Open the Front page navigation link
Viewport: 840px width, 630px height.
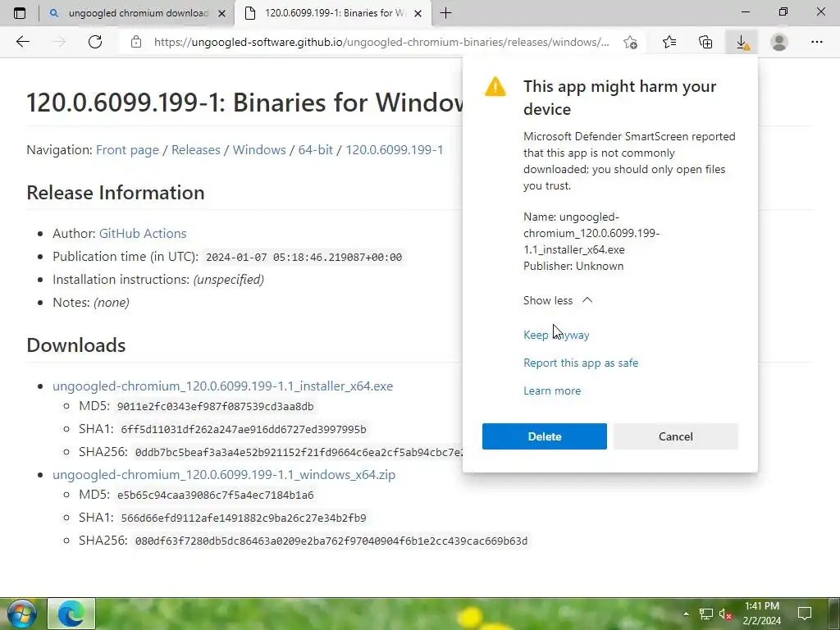pyautogui.click(x=127, y=150)
